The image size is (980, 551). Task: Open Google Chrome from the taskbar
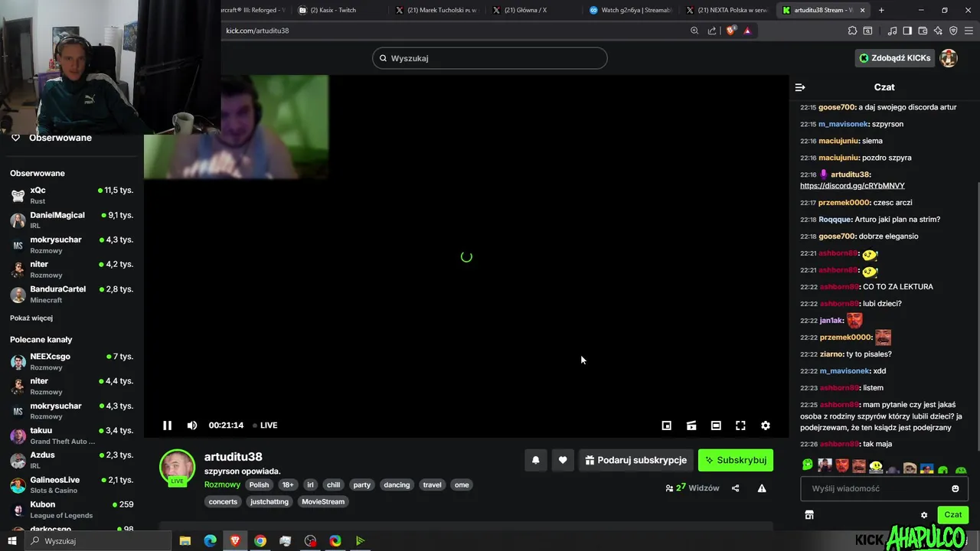[x=260, y=541]
